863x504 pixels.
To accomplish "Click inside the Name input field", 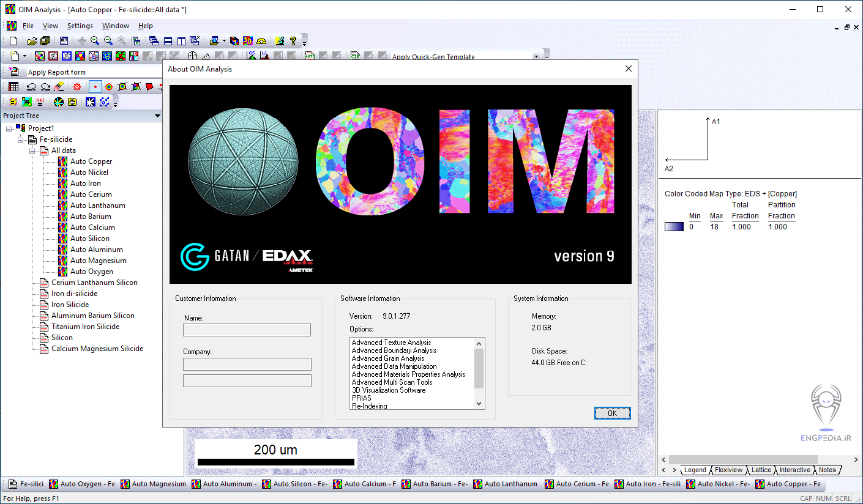I will (x=247, y=330).
